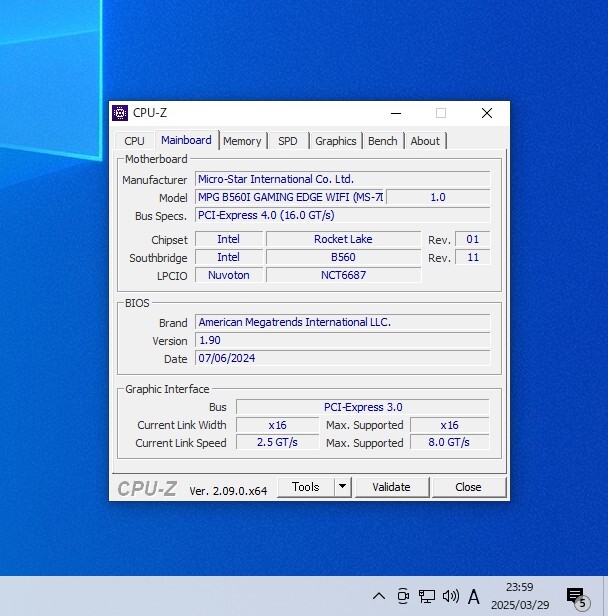This screenshot has width=608, height=616.
Task: Click the Southbridge vendor Intel value
Action: (229, 257)
